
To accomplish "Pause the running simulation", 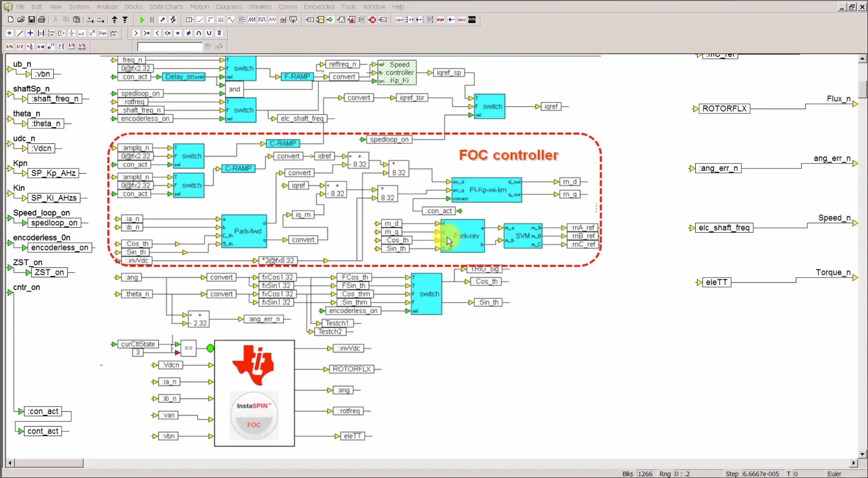I will 152,20.
